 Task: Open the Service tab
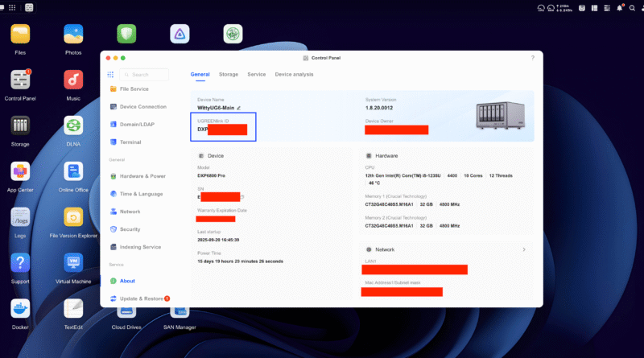[257, 74]
